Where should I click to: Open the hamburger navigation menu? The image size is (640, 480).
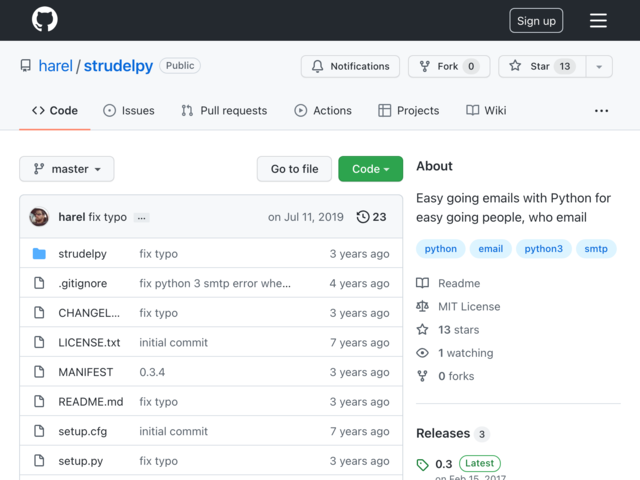pyautogui.click(x=598, y=20)
